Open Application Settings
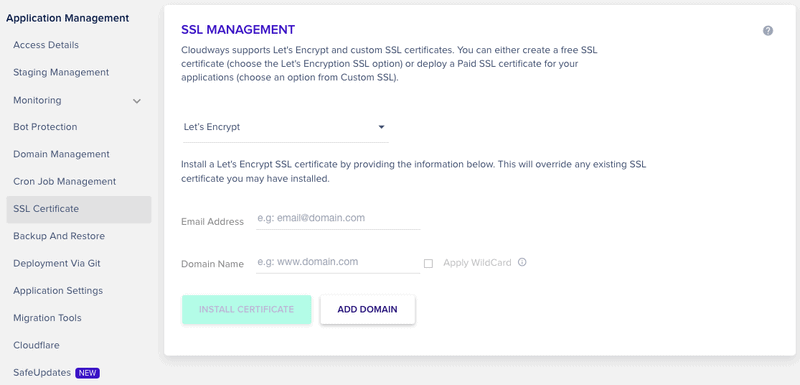The image size is (800, 385). click(x=58, y=291)
